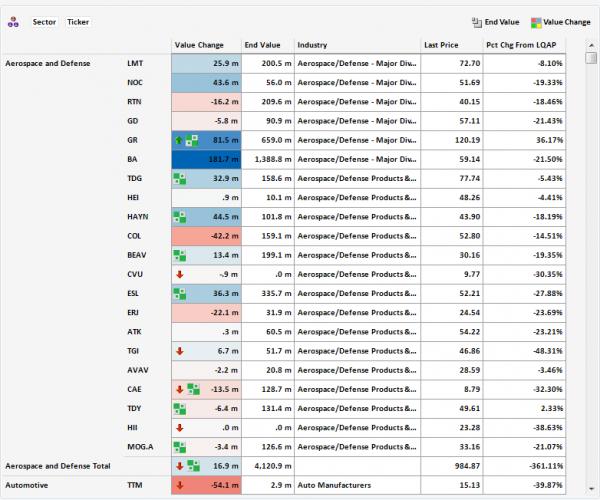The image size is (600, 500).
Task: Click the green grid icon in MOG.A row
Action: tap(179, 447)
